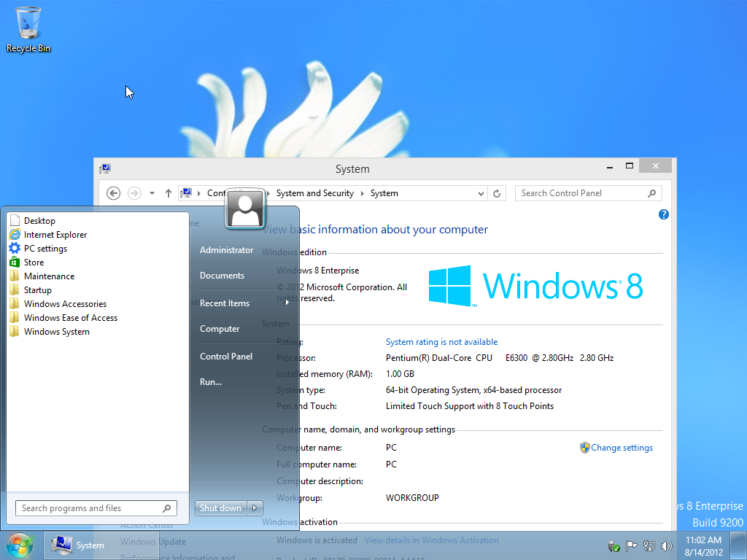
Task: Minimize the System window
Action: (x=610, y=166)
